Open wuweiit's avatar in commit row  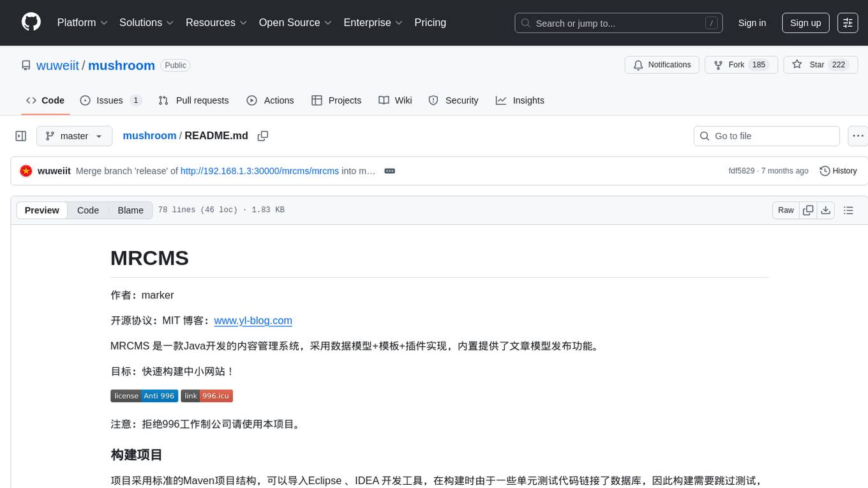(26, 171)
